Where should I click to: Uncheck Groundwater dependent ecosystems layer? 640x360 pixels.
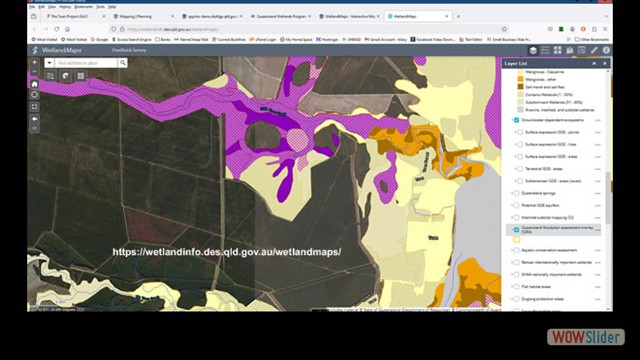516,120
